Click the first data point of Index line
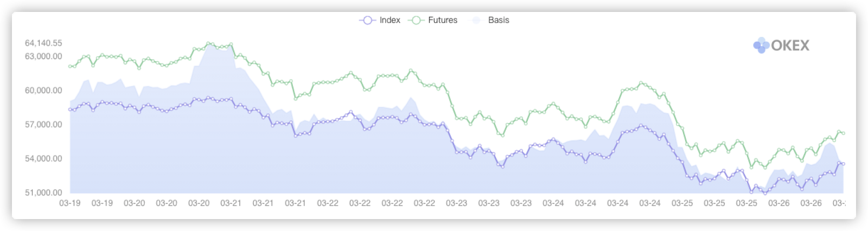The width and height of the screenshot is (868, 231). click(70, 110)
